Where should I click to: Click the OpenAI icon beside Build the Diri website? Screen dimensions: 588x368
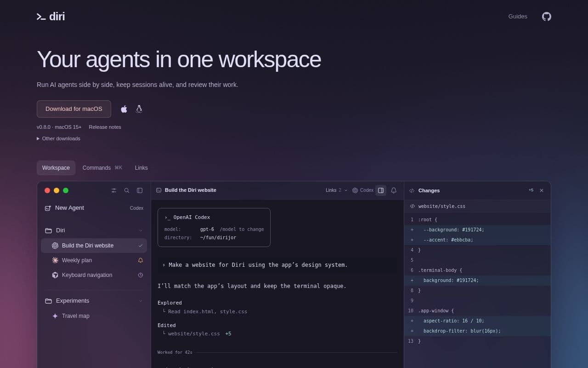pyautogui.click(x=55, y=246)
